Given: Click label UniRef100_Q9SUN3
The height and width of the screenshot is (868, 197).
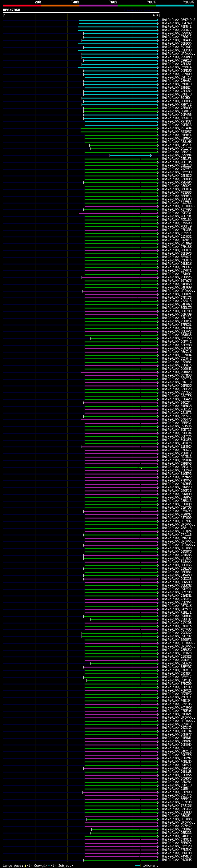Looking at the screenshot, I should point(177,57).
